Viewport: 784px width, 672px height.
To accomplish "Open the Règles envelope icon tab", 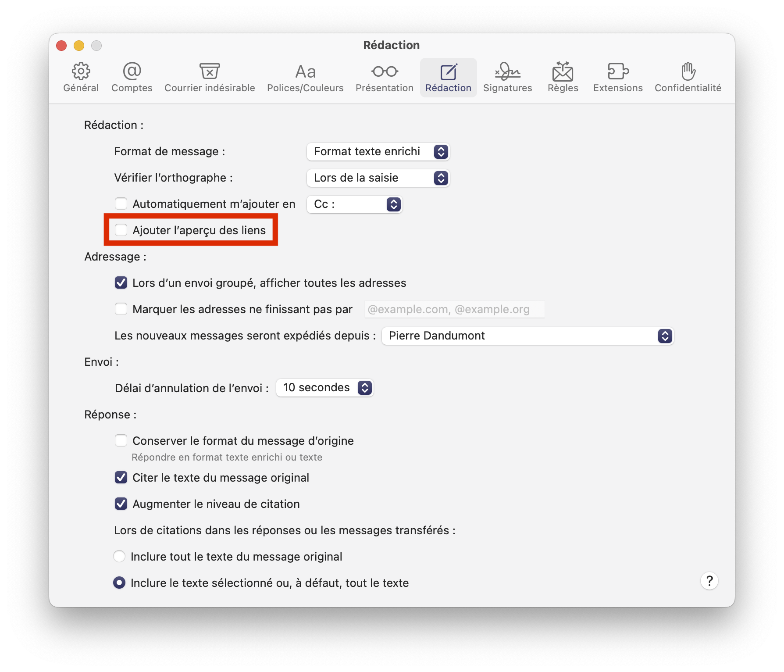I will point(563,78).
